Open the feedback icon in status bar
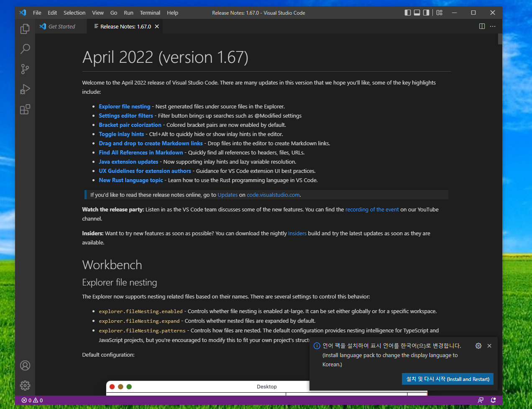The width and height of the screenshot is (532, 409). pyautogui.click(x=481, y=400)
